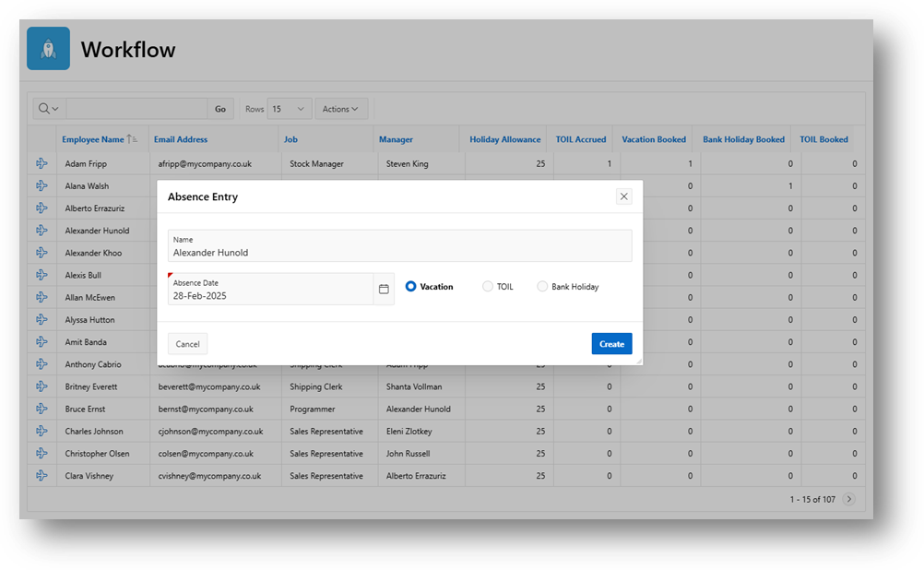Open the search column selector magnifier
The image size is (924, 570).
click(48, 109)
